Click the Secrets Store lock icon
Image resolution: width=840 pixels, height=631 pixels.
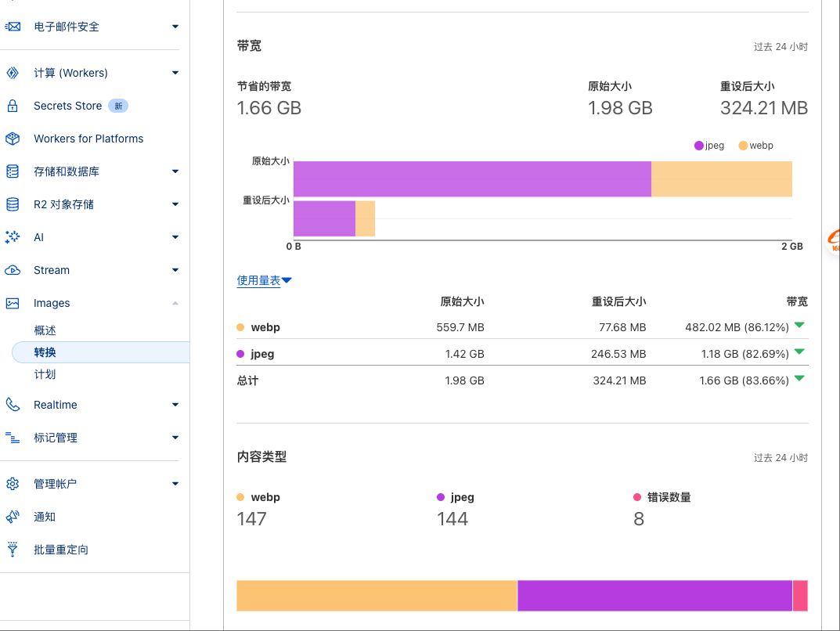pos(13,106)
